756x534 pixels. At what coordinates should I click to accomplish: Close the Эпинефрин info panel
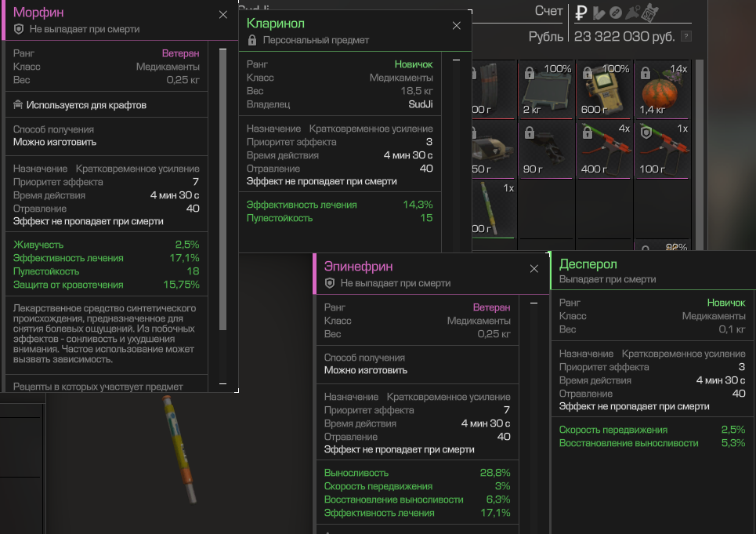534,268
